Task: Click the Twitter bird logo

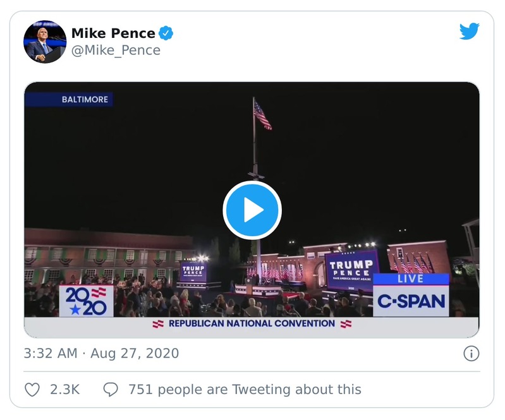Action: 469,32
